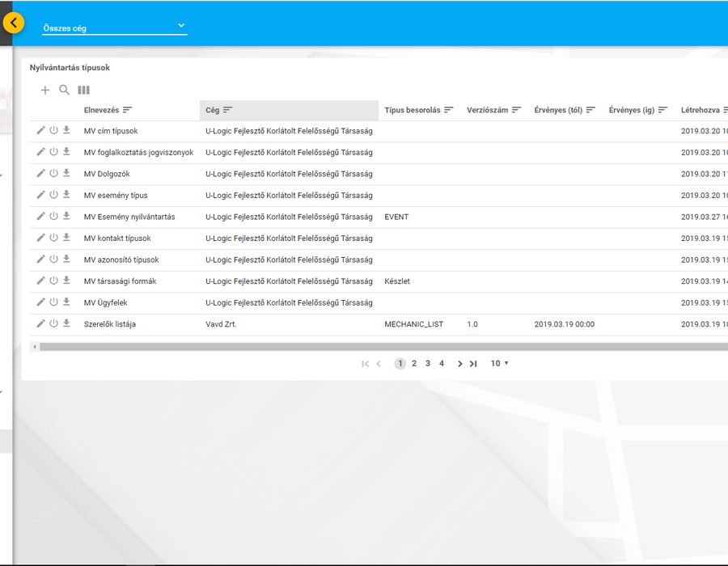
Task: Click the horizontal scrollbar track below table
Action: tap(383, 347)
